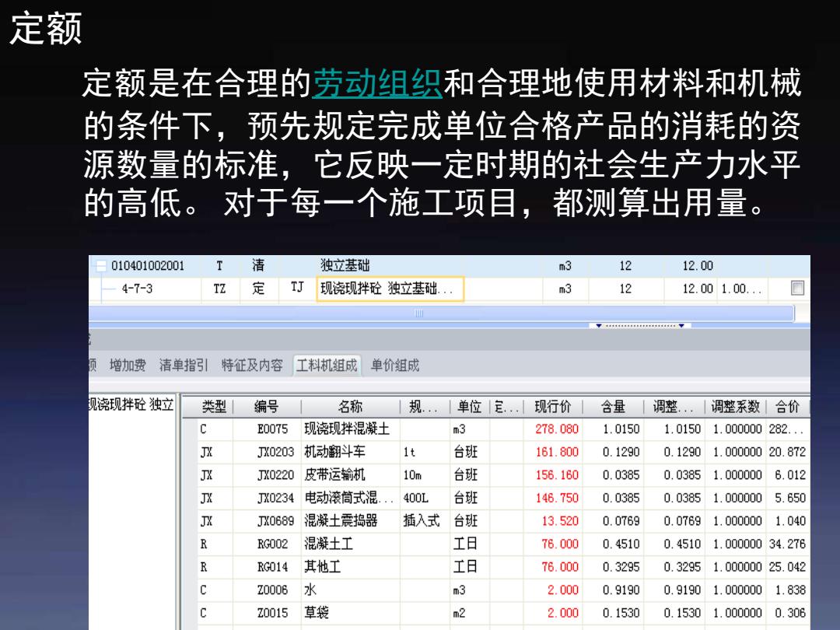Click the 现浇现拌砼 独立基础 name field
The height and width of the screenshot is (630, 840).
tap(390, 289)
